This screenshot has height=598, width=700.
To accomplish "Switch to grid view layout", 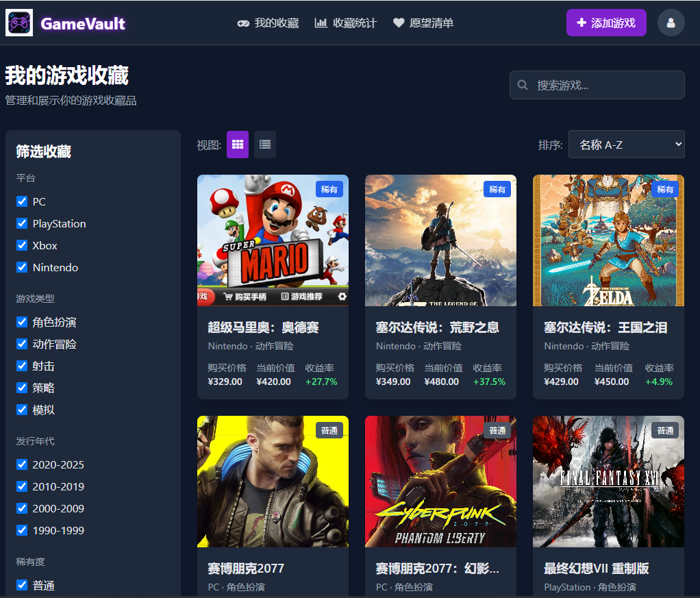I will point(237,145).
